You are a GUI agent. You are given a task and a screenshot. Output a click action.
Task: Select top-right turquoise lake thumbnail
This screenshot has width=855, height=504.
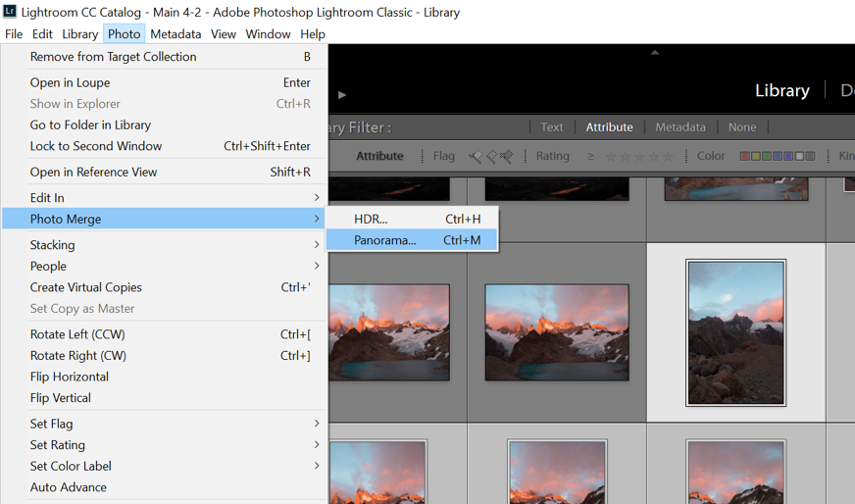[736, 188]
